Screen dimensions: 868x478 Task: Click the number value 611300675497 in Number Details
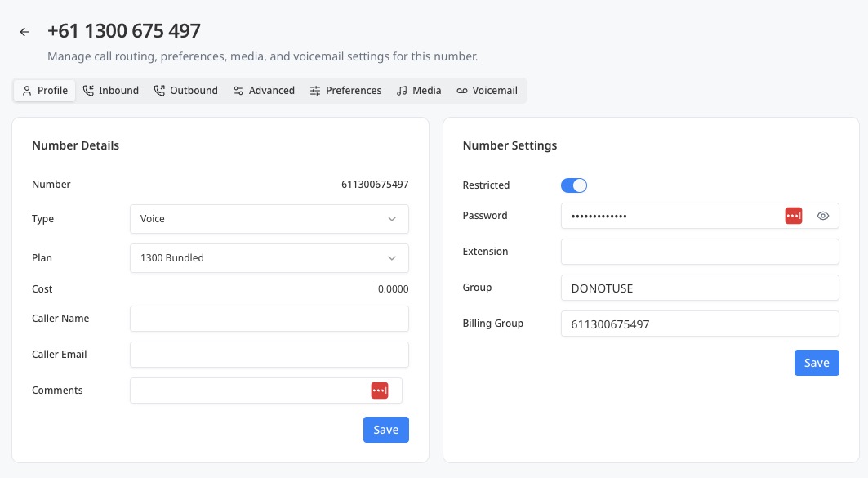pyautogui.click(x=375, y=185)
